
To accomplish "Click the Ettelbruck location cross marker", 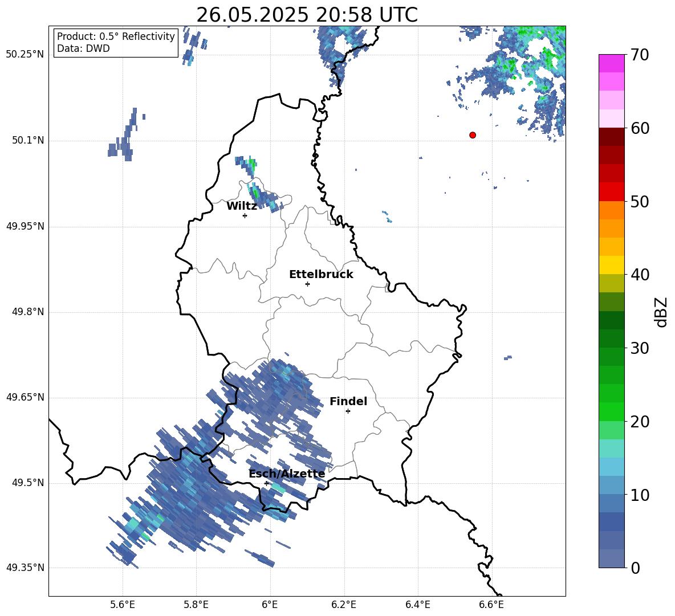I will click(307, 284).
